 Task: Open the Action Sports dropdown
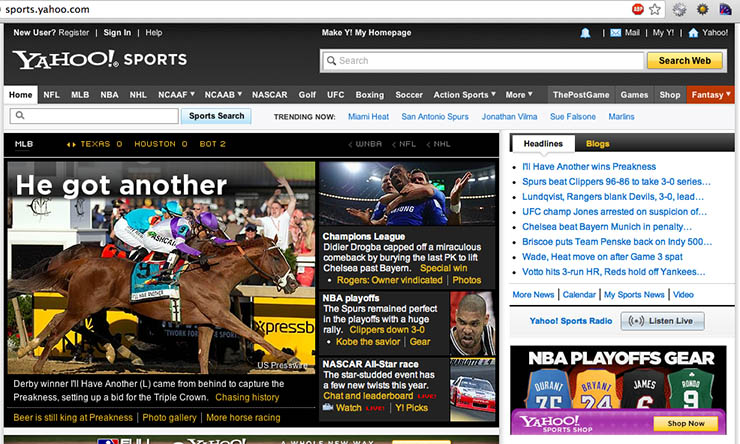pyautogui.click(x=465, y=94)
